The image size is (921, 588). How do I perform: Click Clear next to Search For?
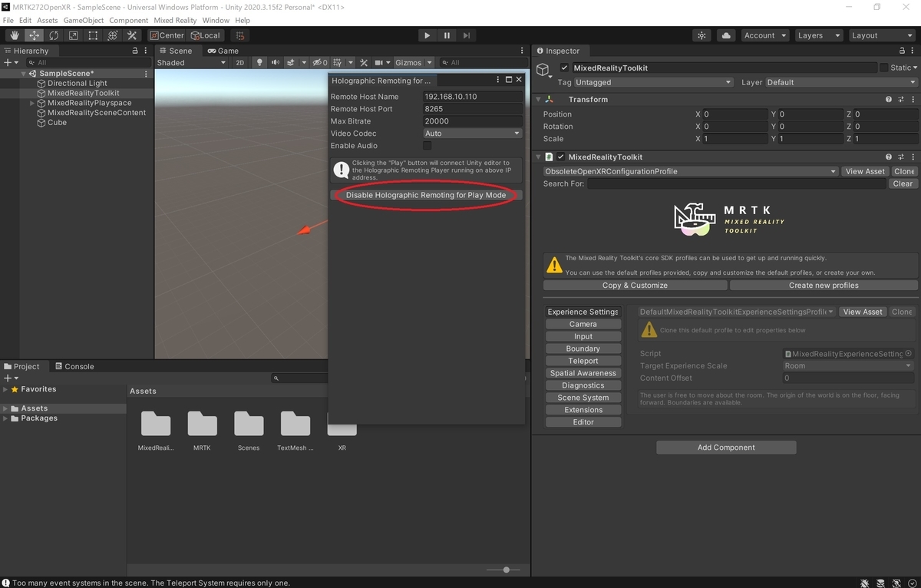click(x=903, y=183)
